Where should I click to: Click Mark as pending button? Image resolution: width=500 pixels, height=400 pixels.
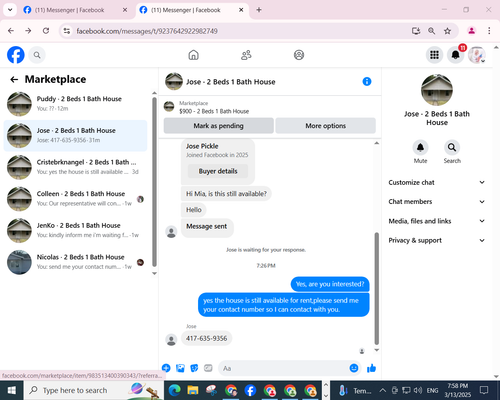pyautogui.click(x=219, y=126)
